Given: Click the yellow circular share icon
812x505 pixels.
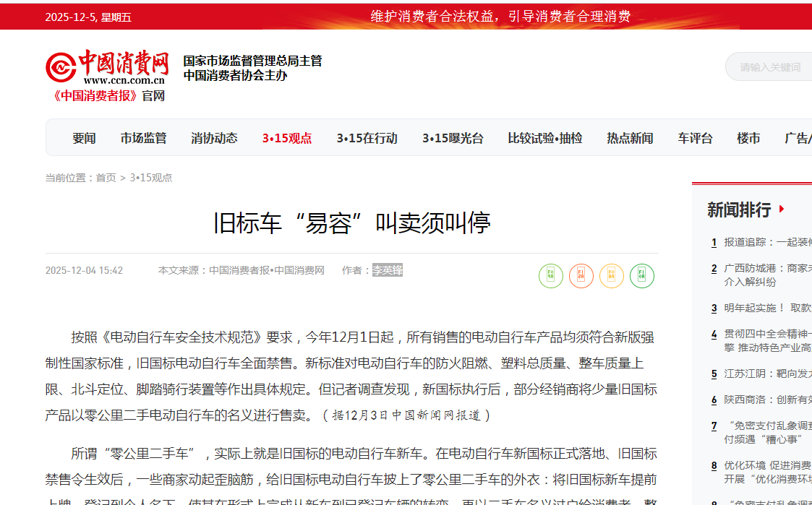Looking at the screenshot, I should click(611, 275).
